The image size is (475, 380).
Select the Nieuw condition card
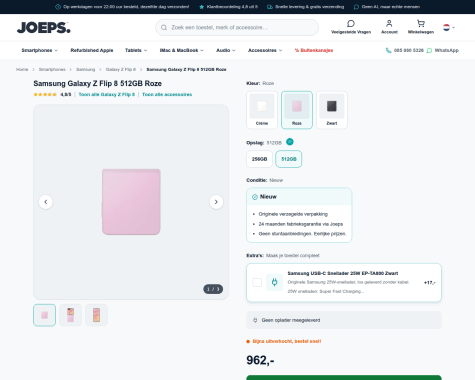299,215
